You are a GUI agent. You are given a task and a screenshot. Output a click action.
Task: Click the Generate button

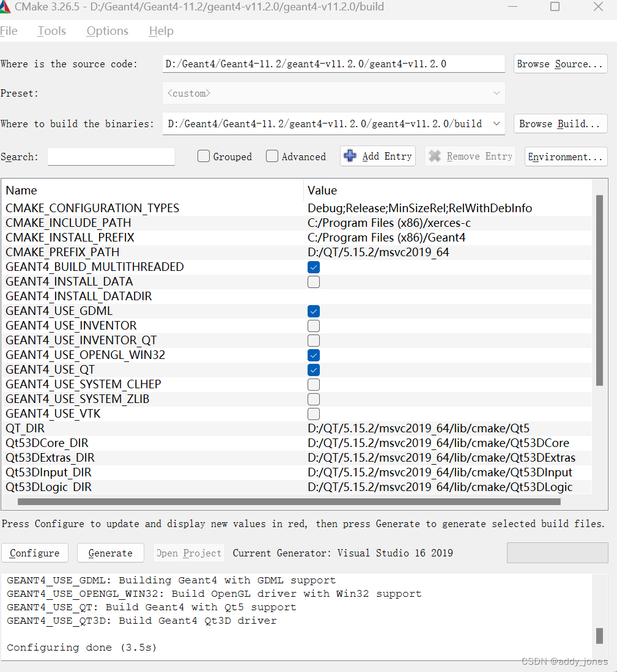click(x=111, y=553)
